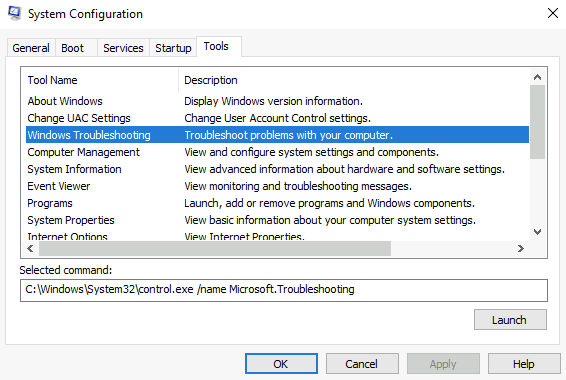The image size is (566, 380).
Task: Click the Cancel button
Action: point(362,364)
